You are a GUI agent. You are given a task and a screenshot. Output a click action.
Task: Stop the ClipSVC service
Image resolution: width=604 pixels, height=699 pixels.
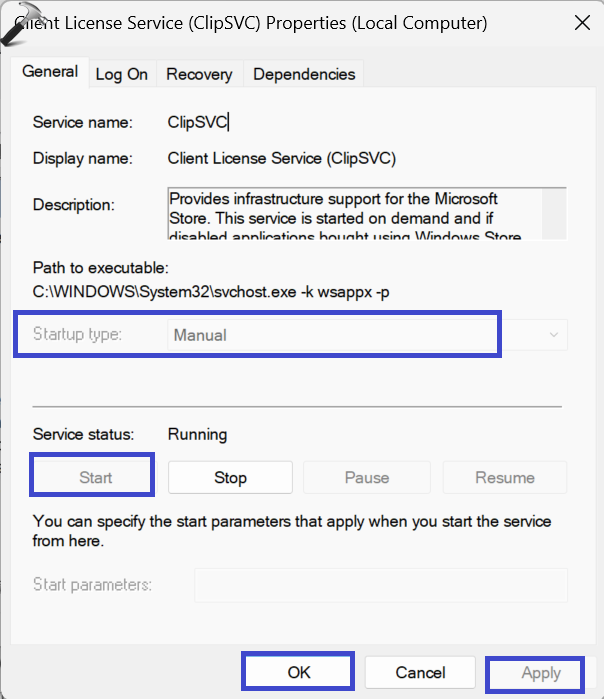(x=230, y=478)
